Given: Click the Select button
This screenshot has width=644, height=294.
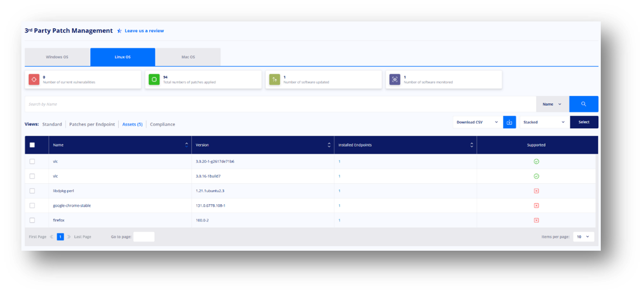Looking at the screenshot, I should [x=584, y=122].
